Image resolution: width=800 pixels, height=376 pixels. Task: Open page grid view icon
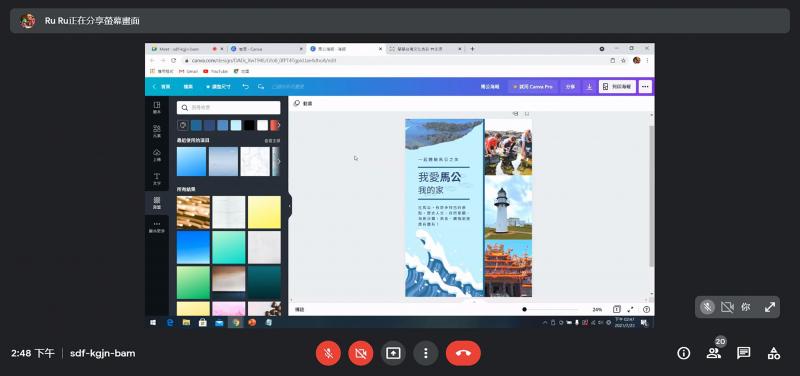pos(617,309)
